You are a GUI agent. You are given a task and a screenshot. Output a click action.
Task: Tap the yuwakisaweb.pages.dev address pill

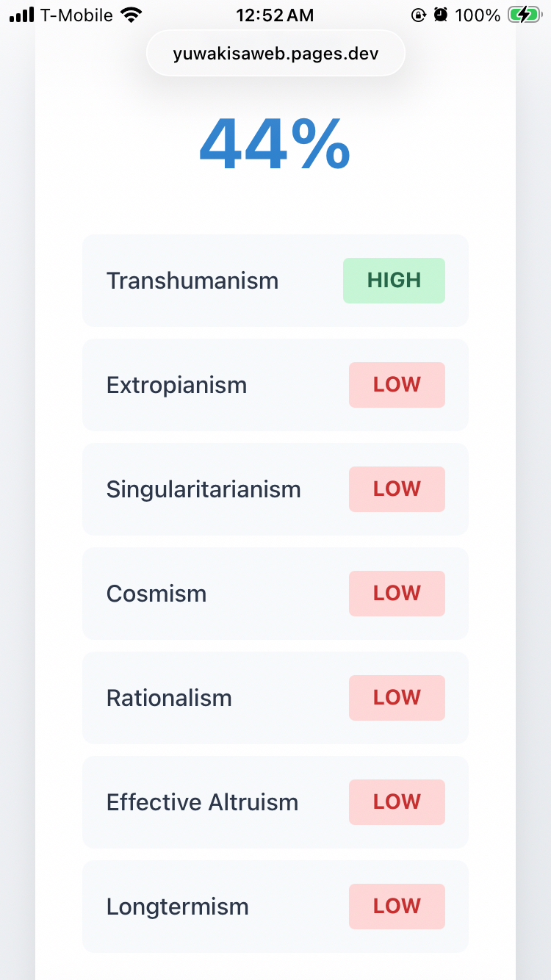click(x=275, y=53)
